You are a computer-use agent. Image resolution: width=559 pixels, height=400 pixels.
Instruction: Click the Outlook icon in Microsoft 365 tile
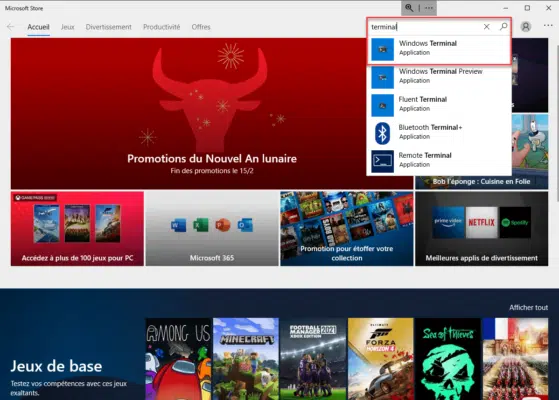click(x=245, y=225)
